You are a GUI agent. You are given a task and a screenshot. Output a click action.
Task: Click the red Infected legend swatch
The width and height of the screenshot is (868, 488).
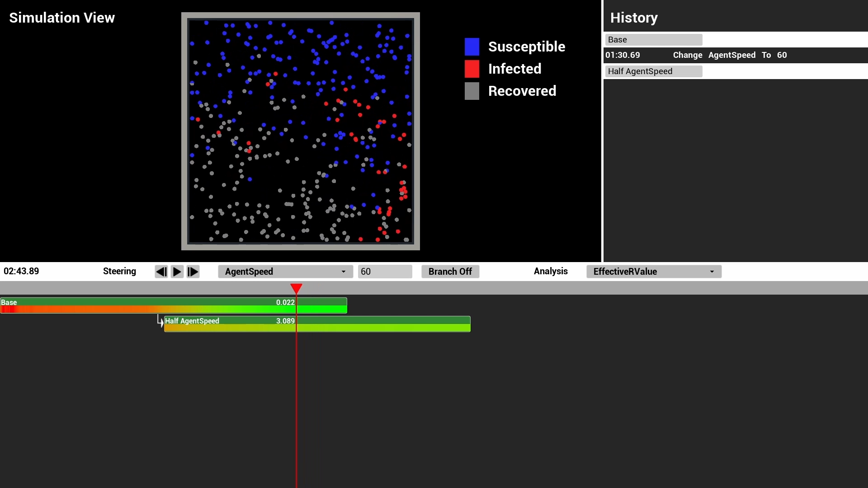[x=472, y=69]
